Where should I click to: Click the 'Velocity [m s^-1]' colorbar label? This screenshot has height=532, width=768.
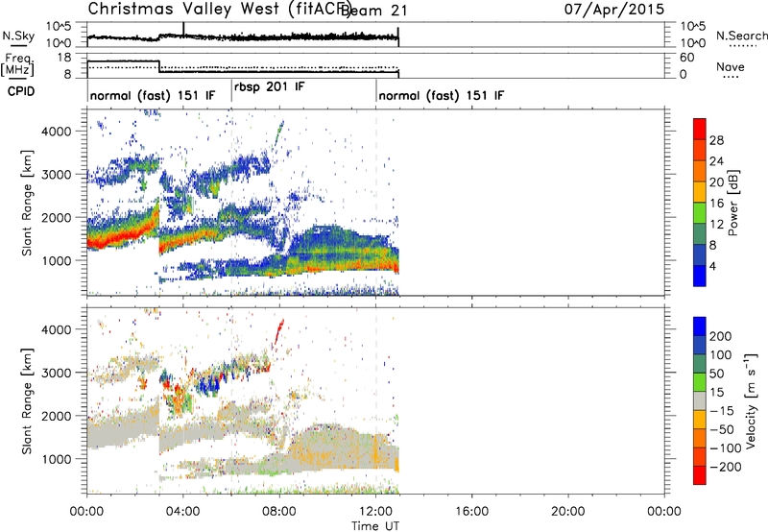[751, 400]
